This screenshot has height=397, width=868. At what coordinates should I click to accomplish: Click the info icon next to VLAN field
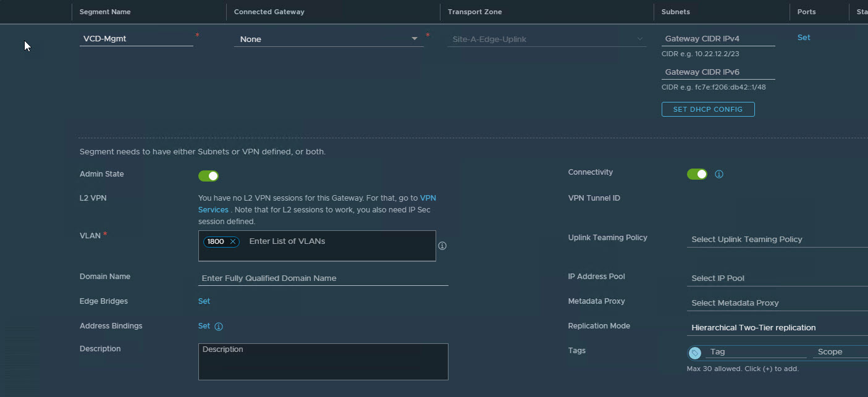click(442, 246)
